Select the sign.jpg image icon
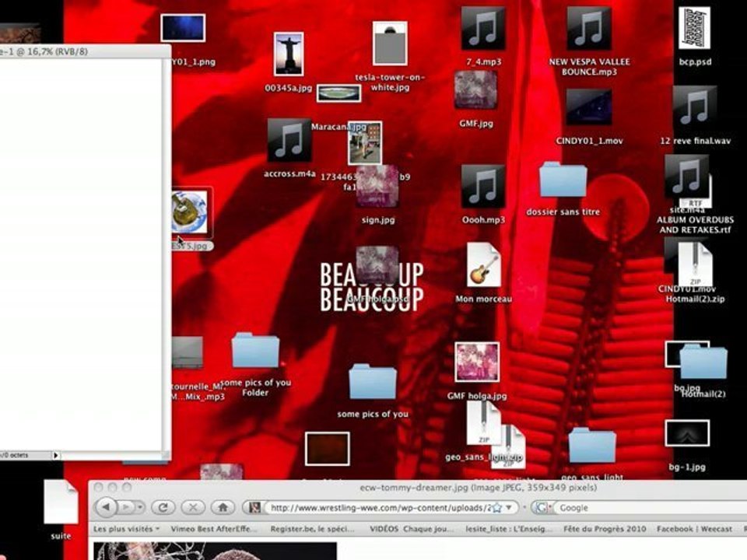This screenshot has height=560, width=747. [x=377, y=186]
